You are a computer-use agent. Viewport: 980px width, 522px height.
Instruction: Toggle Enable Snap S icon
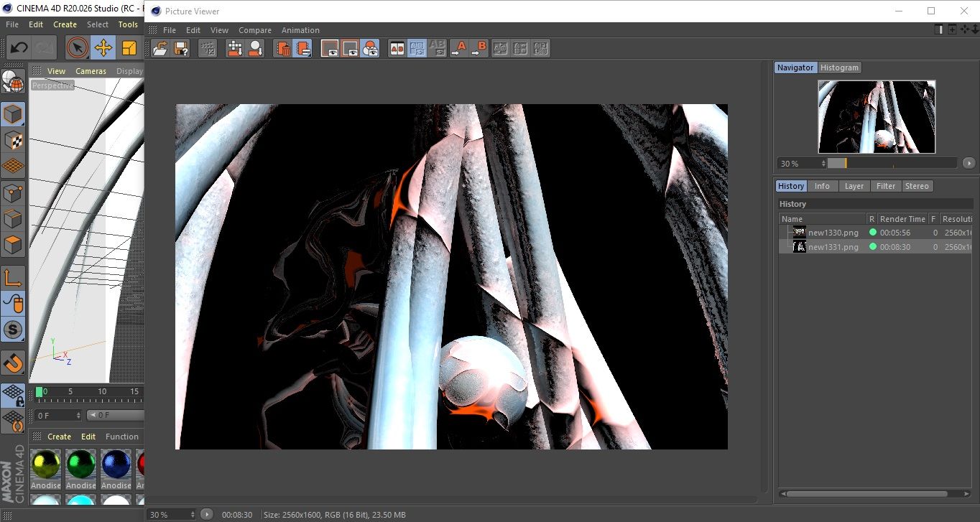point(13,330)
